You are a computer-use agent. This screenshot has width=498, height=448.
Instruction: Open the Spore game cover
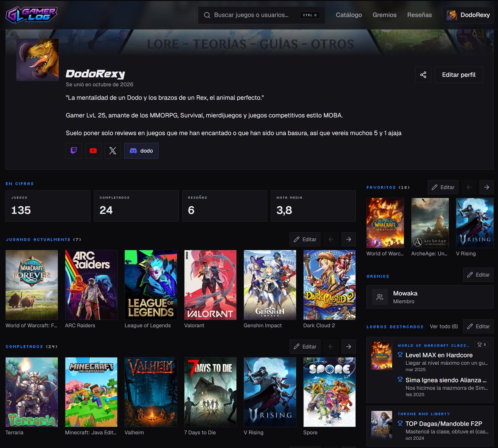pyautogui.click(x=330, y=392)
